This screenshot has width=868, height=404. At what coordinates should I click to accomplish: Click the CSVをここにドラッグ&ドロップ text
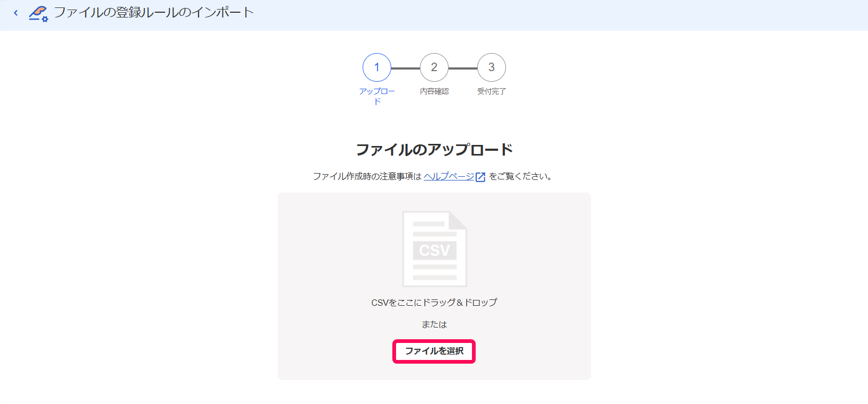point(434,303)
